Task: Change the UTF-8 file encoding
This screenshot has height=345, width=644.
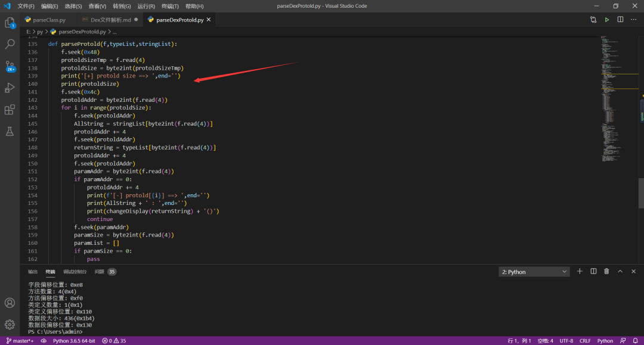Action: 566,341
